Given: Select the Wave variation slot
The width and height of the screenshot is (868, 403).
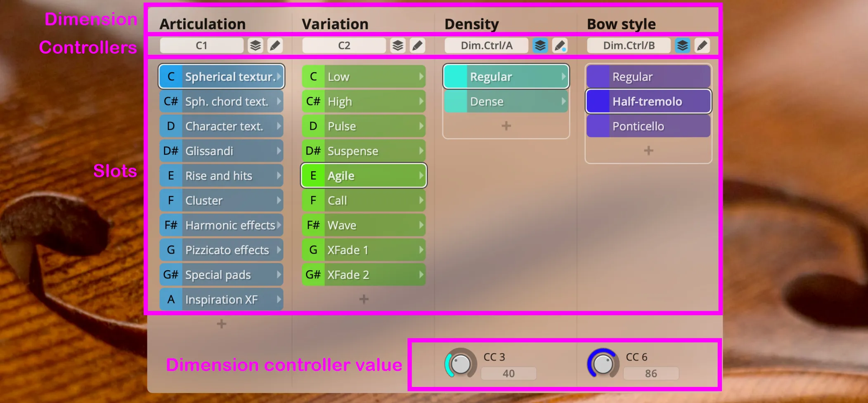Looking at the screenshot, I should [364, 225].
